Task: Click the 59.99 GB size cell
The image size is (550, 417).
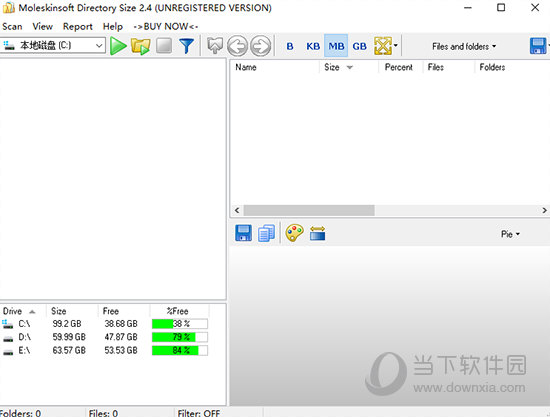Action: click(x=69, y=337)
